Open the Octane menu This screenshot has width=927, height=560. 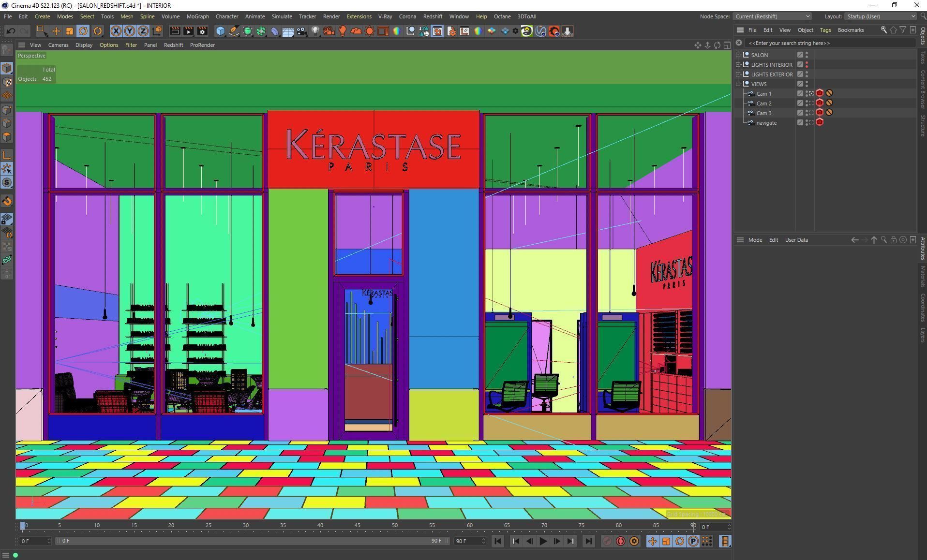point(502,16)
